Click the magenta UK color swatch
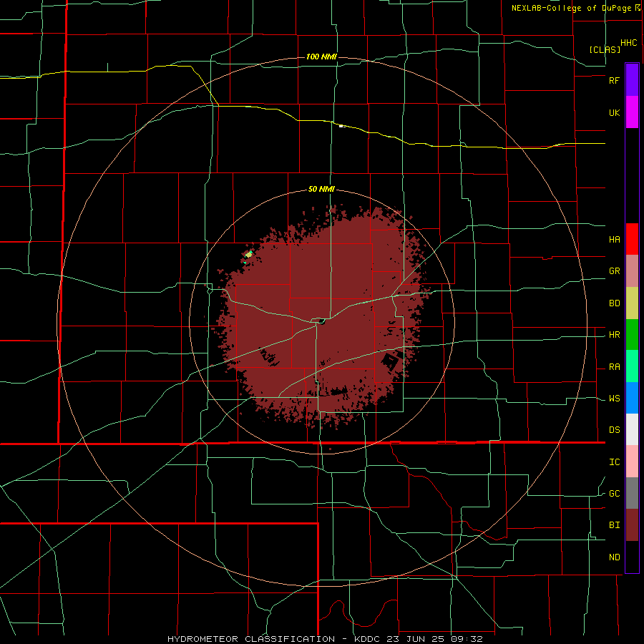Screen dimensions: 644x644 (x=632, y=112)
